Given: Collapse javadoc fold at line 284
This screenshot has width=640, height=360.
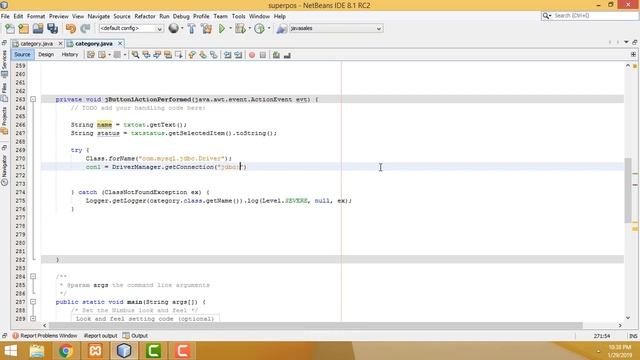Looking at the screenshot, I should (x=33, y=276).
